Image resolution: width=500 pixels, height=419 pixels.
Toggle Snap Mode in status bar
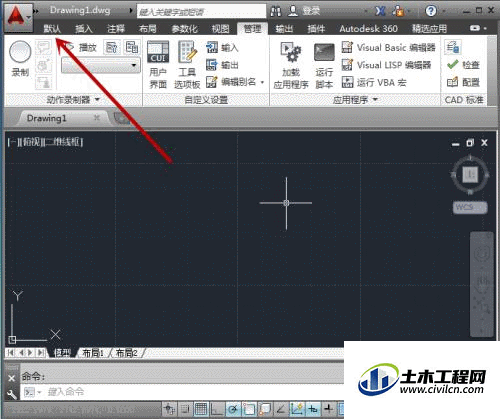pyautogui.click(x=185, y=409)
